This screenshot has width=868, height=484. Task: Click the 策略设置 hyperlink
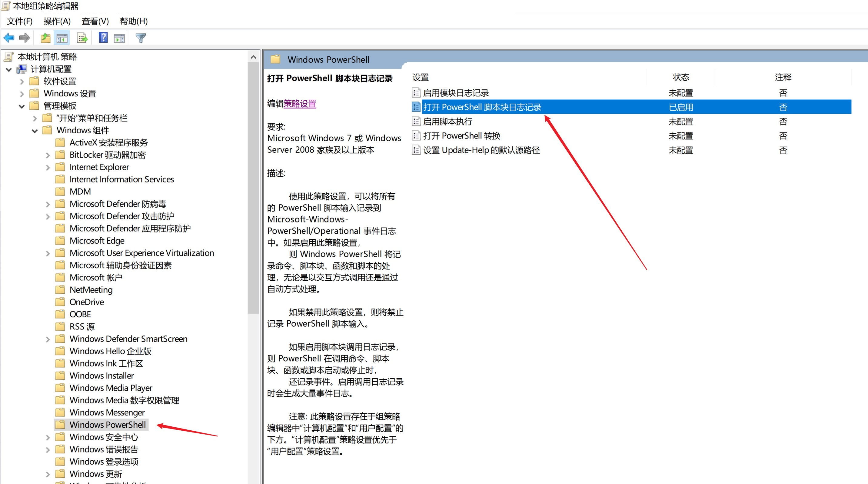point(300,103)
